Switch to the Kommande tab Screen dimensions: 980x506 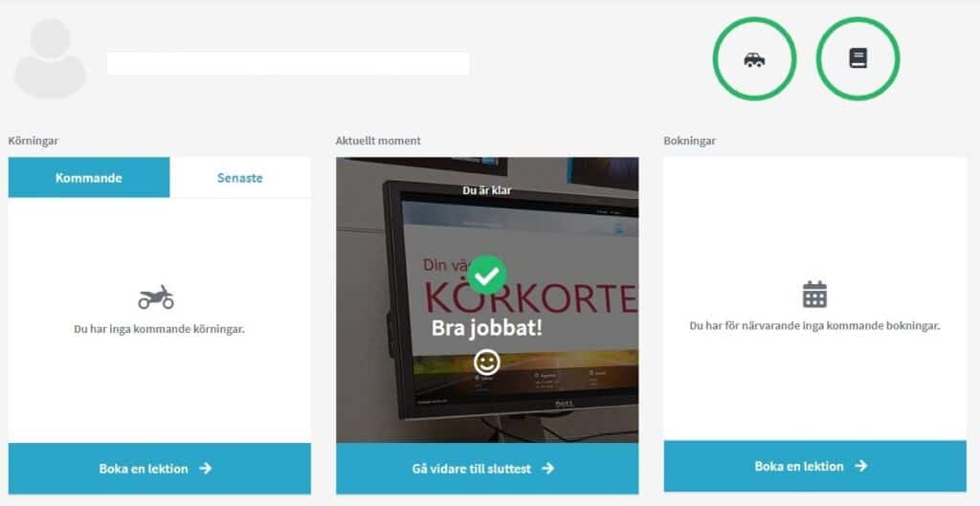(x=89, y=177)
